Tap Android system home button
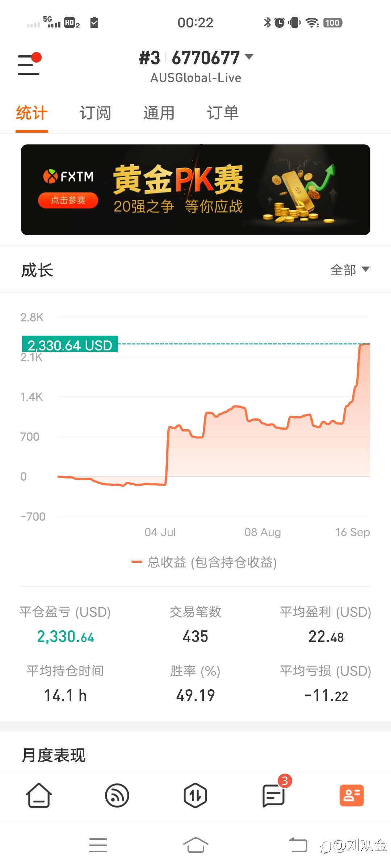This screenshot has width=391, height=868. point(195,845)
